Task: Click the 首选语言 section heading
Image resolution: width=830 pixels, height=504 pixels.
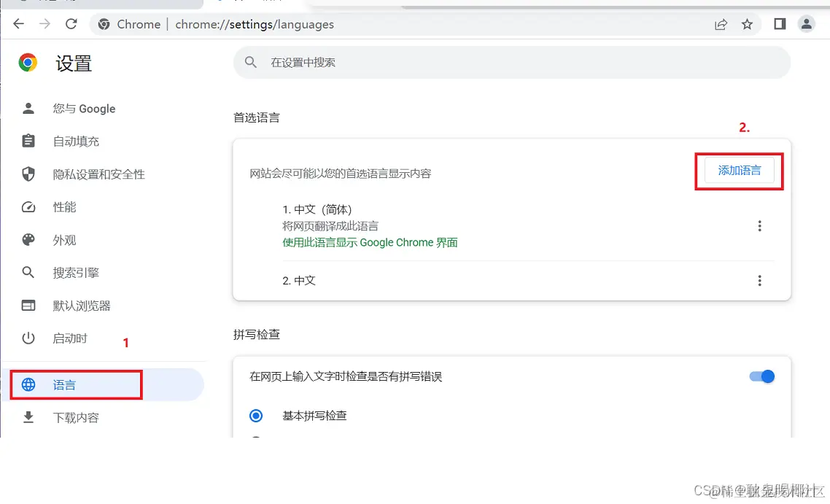Action: 257,117
